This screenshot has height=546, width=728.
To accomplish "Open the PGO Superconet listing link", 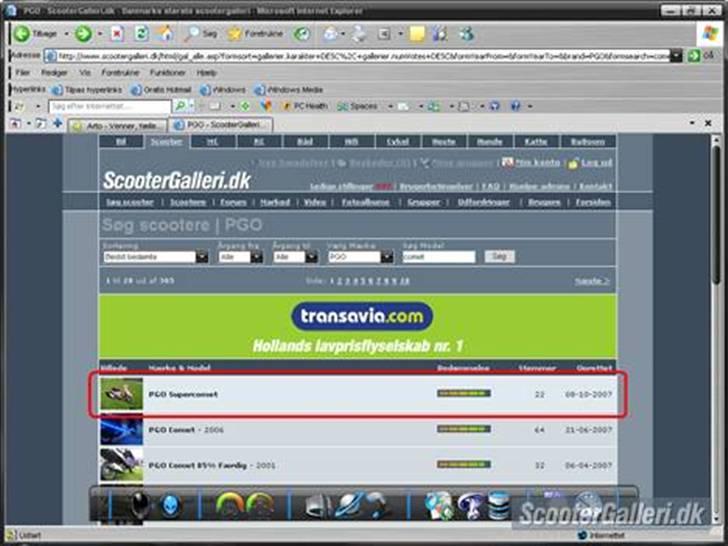I will [x=183, y=394].
